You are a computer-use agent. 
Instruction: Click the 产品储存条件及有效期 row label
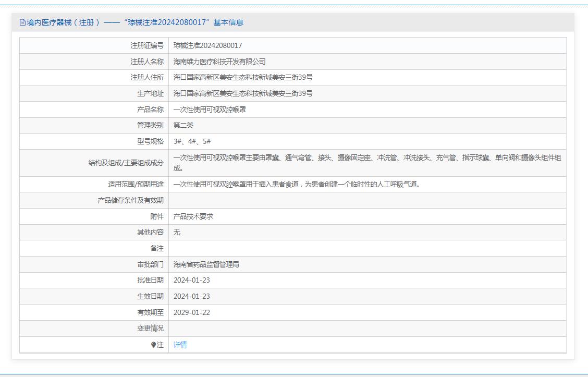point(130,200)
